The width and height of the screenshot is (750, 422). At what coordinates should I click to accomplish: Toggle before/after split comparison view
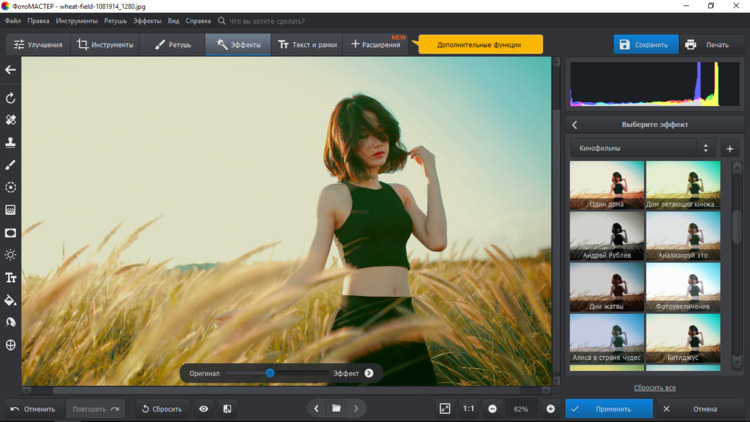pos(227,409)
